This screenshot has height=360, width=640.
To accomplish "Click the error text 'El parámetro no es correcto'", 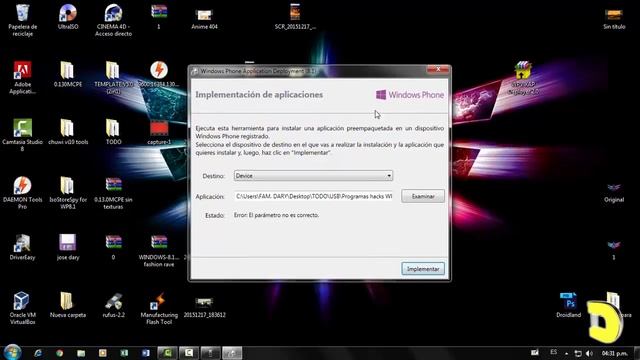I will [284, 215].
